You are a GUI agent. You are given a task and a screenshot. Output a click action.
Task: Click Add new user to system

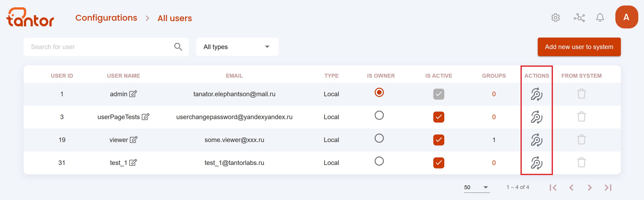(x=579, y=47)
